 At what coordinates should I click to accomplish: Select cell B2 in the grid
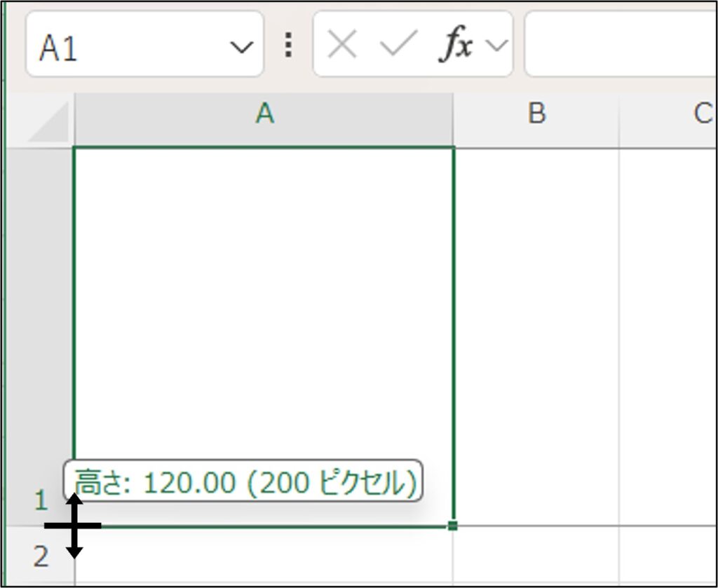pos(536,556)
